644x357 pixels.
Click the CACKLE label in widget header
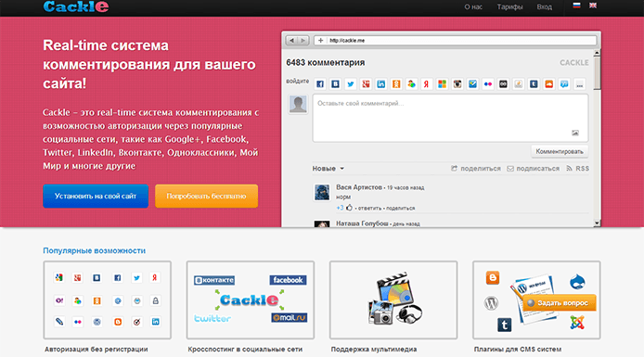point(574,63)
